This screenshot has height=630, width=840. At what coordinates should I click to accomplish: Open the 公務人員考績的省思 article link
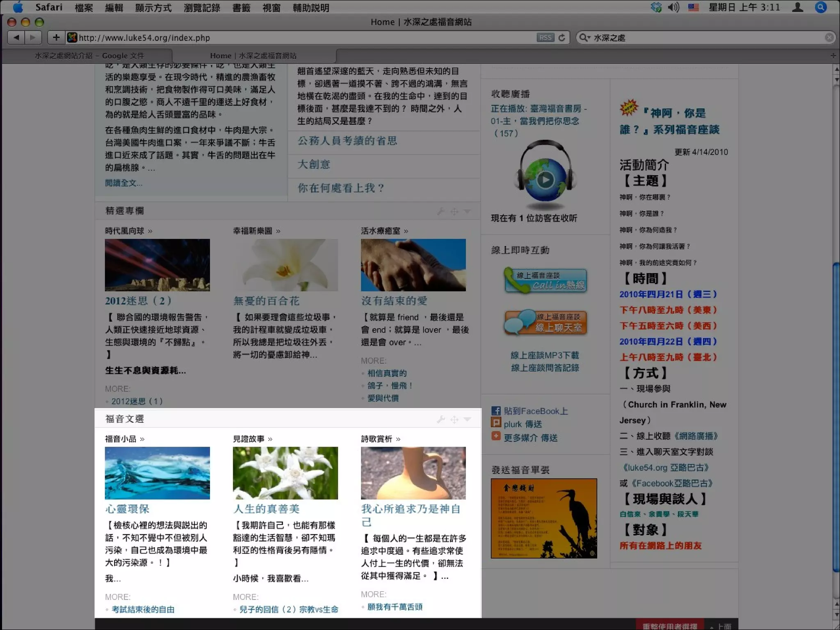347,141
